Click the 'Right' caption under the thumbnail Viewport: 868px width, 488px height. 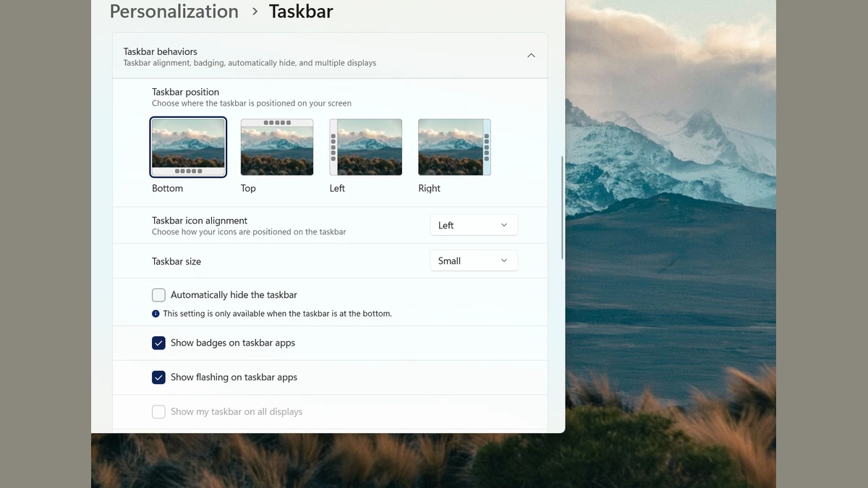click(x=429, y=188)
